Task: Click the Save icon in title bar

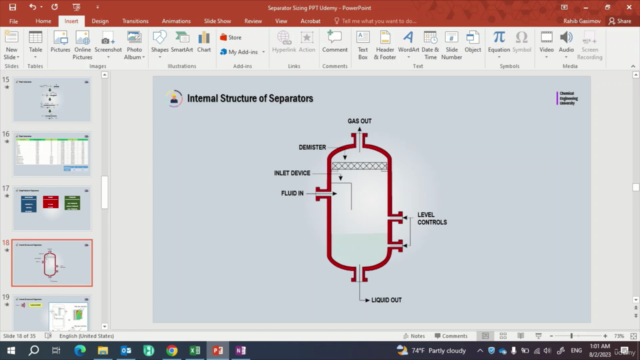Action: coord(12,7)
